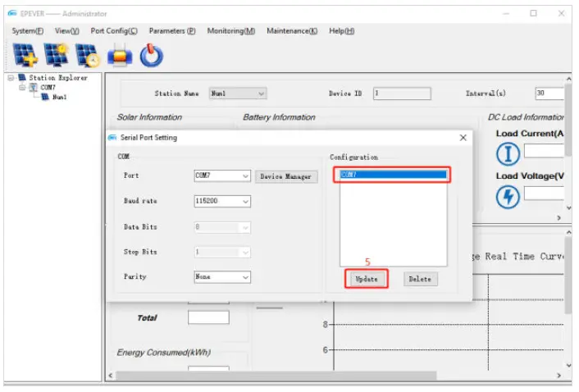Click the Device ID input field
The image size is (579, 392).
click(401, 93)
